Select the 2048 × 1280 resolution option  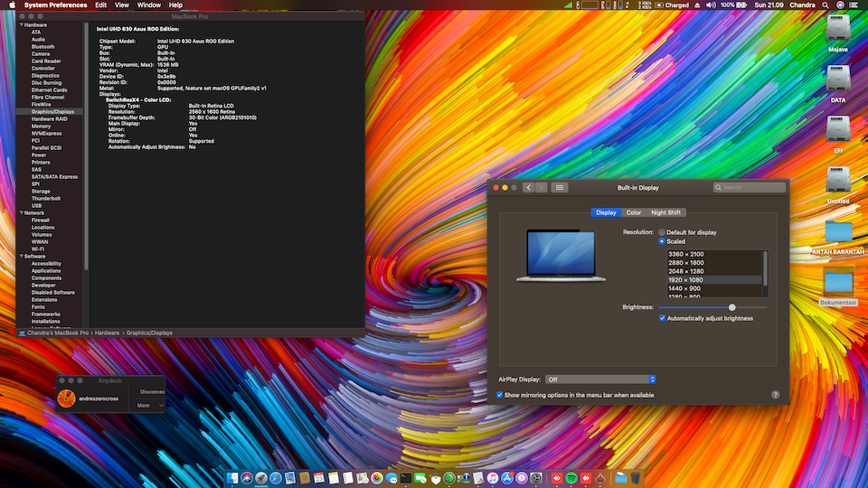(685, 271)
